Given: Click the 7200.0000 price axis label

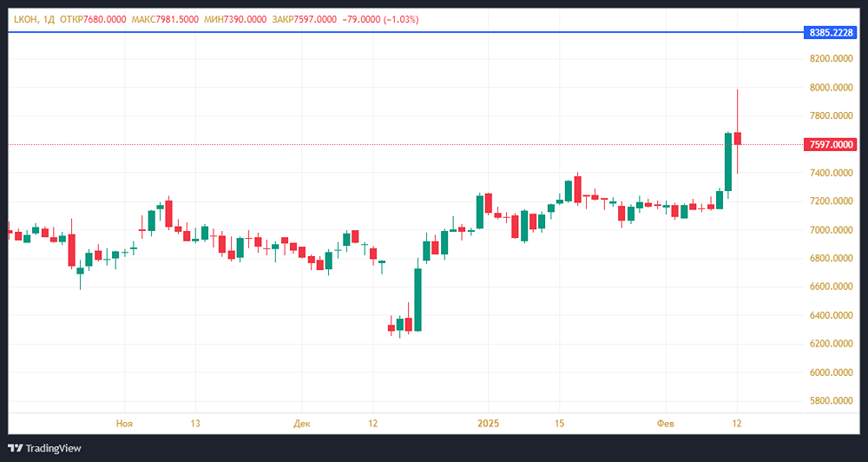Looking at the screenshot, I should [831, 201].
